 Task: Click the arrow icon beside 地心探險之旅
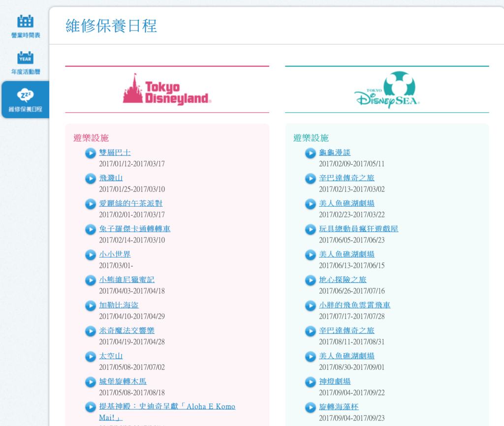point(311,280)
